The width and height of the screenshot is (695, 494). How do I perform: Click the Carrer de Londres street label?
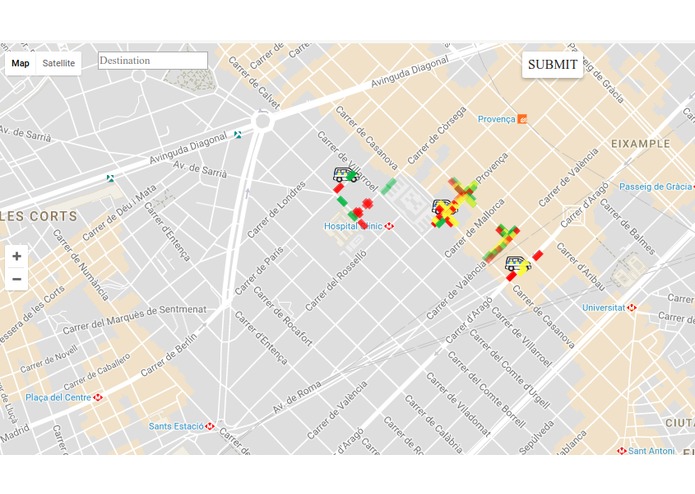pyautogui.click(x=276, y=209)
